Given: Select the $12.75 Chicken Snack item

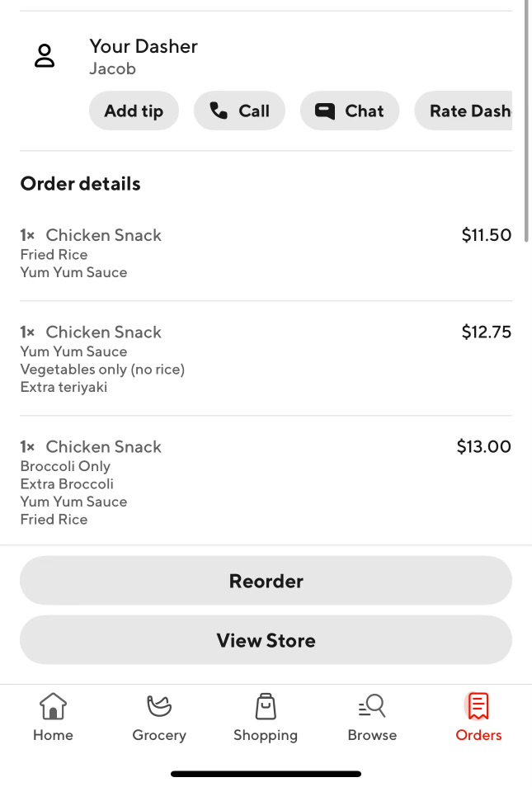Looking at the screenshot, I should (x=104, y=332).
